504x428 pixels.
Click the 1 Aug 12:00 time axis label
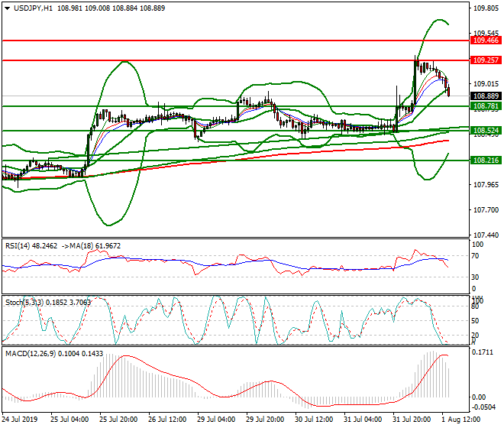click(x=461, y=420)
